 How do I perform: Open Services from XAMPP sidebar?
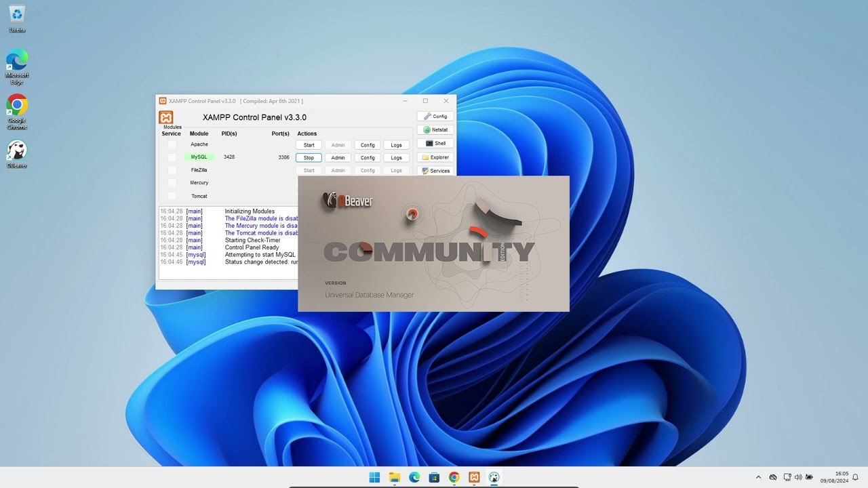435,171
